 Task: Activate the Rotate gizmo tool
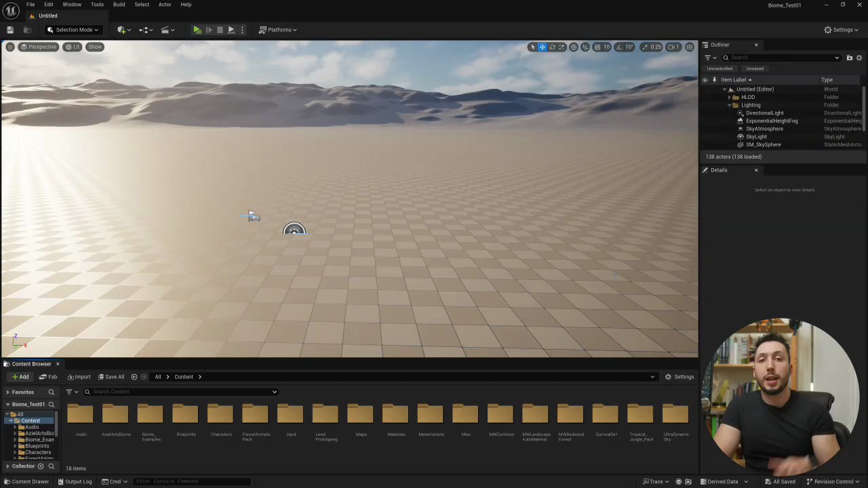(552, 47)
